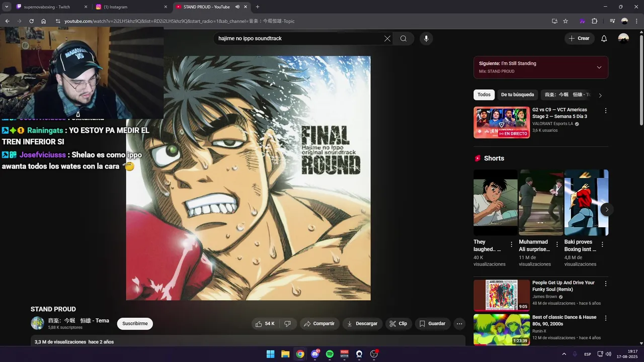Image resolution: width=644 pixels, height=362 pixels.
Task: Play the 'They laughed' short thumbnail
Action: tap(495, 203)
